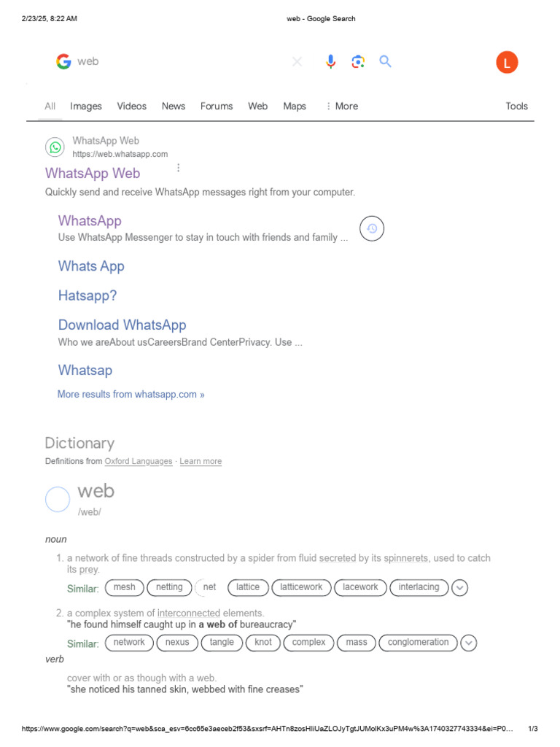Click the WhatsApp favicon icon
Viewport: 560px width, 747px height.
[x=55, y=147]
